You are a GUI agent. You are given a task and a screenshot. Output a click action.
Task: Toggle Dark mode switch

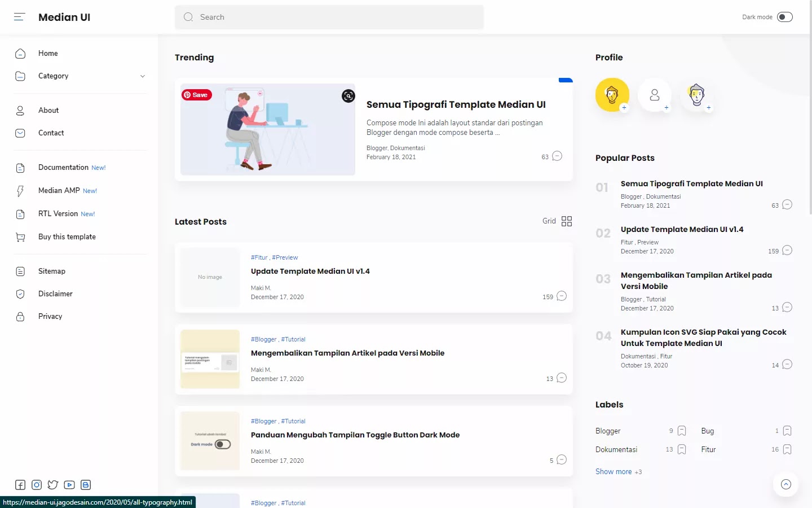point(785,17)
